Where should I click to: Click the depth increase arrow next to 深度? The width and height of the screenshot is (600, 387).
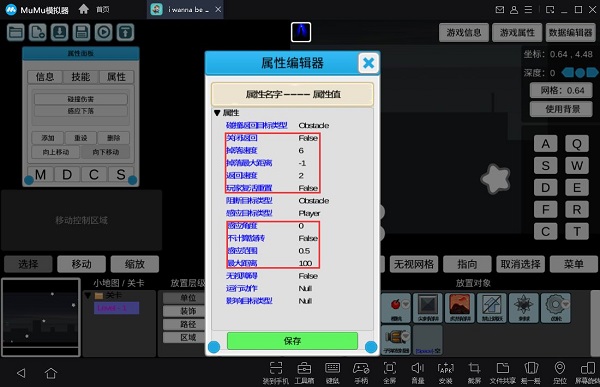pos(592,72)
